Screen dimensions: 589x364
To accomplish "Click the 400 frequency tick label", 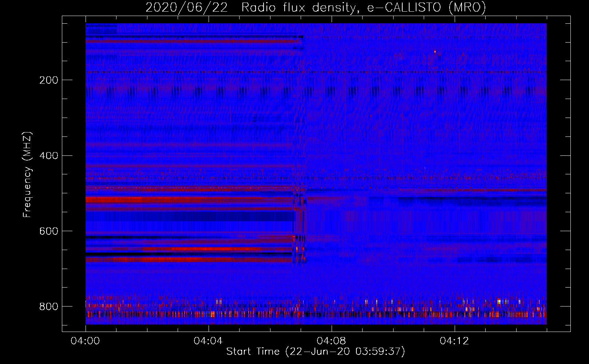I will pos(49,156).
